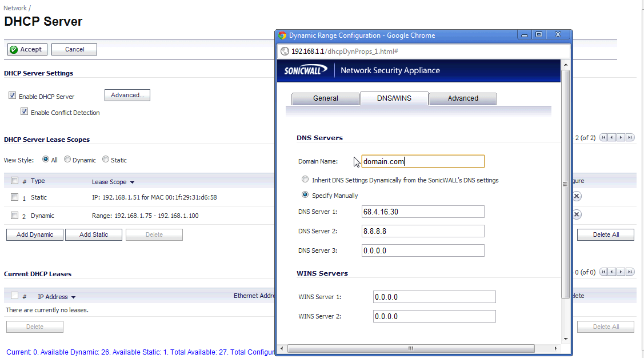Delete the static 192.168.1.51 scope via X icon
Viewport: 644px width, 358px height.
(x=577, y=196)
